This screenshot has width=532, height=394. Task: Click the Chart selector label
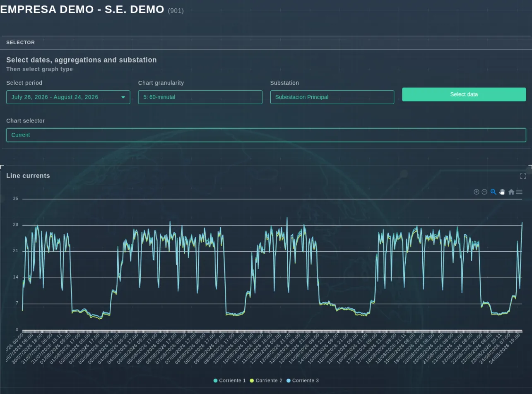pos(26,121)
